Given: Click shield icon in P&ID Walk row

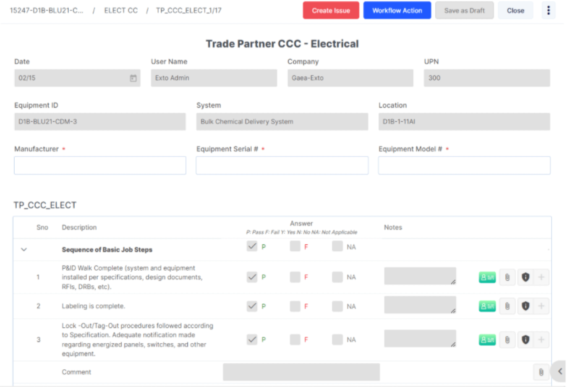Looking at the screenshot, I should pos(525,277).
